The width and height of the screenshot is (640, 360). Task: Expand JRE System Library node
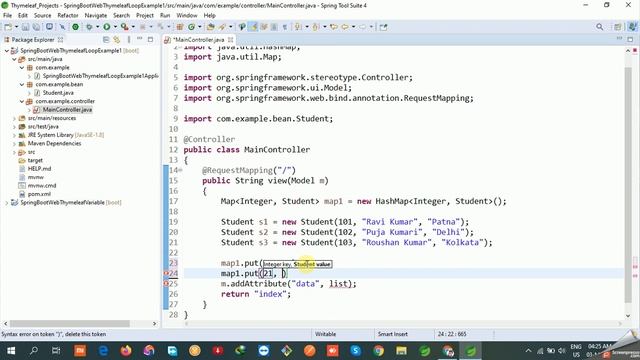coord(14,135)
